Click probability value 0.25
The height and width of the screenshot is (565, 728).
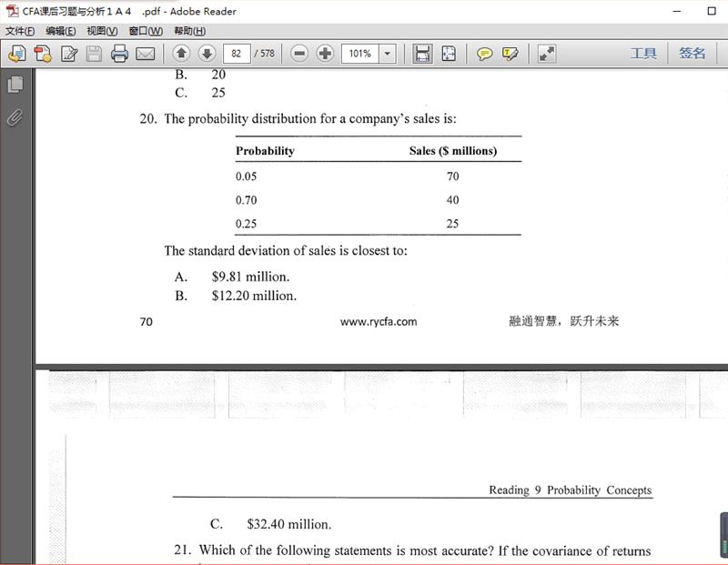pos(246,224)
